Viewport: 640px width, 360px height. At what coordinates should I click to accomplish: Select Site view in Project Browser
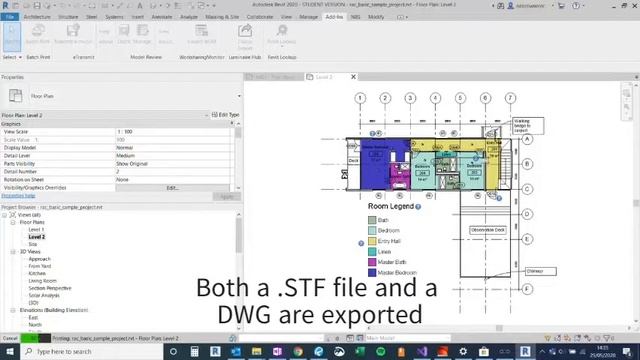point(33,244)
